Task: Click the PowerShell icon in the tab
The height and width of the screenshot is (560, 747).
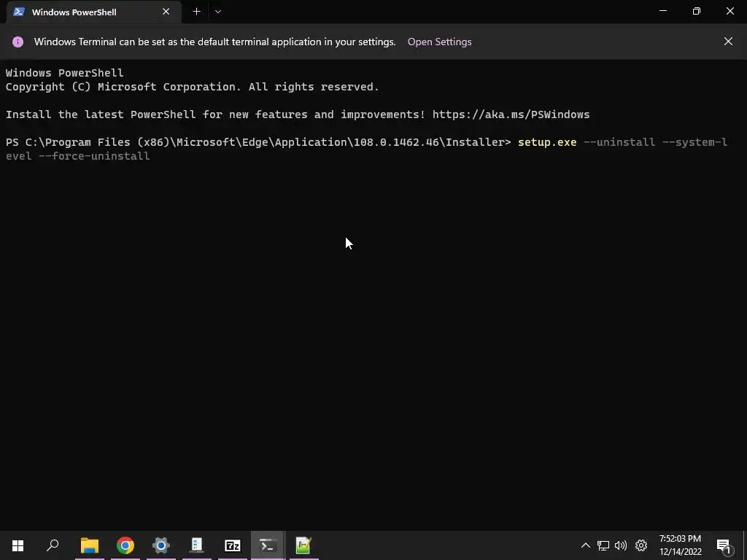Action: (x=19, y=12)
